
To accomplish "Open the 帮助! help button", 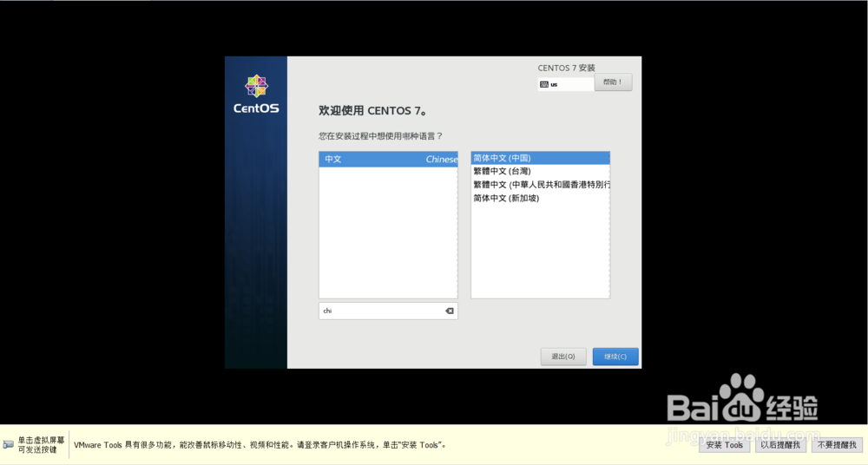I will (x=613, y=82).
